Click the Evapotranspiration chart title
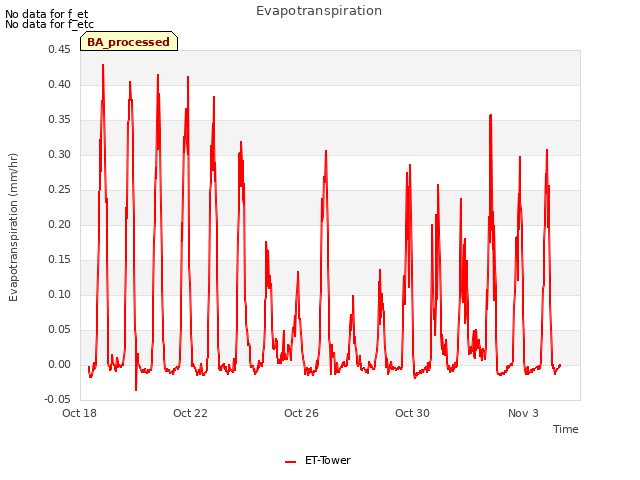Screen dimensions: 640x480 coord(319,11)
